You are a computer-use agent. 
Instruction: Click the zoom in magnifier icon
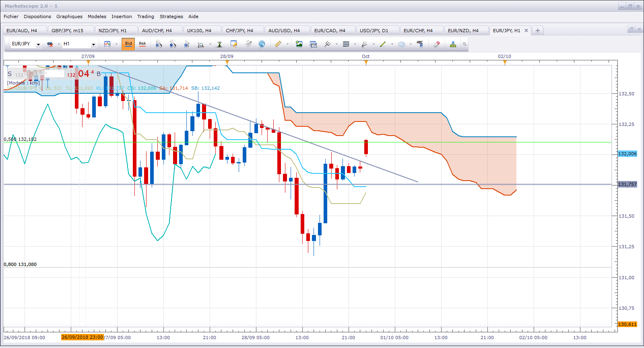[159, 44]
